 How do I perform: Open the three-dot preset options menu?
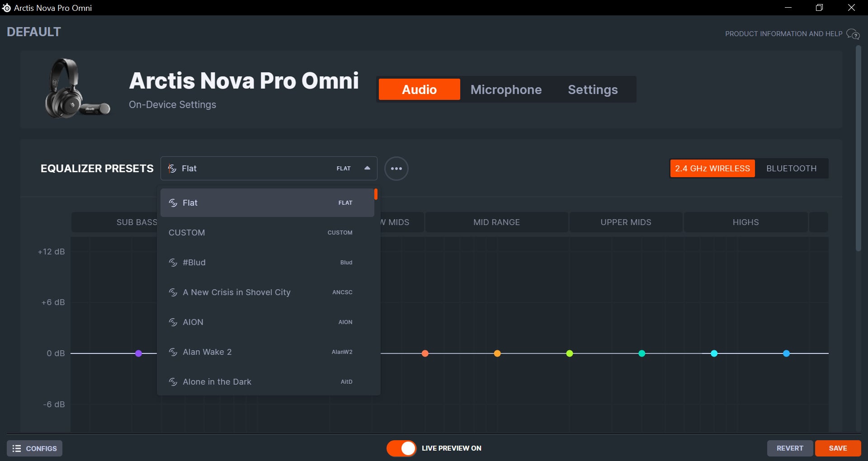pos(396,169)
